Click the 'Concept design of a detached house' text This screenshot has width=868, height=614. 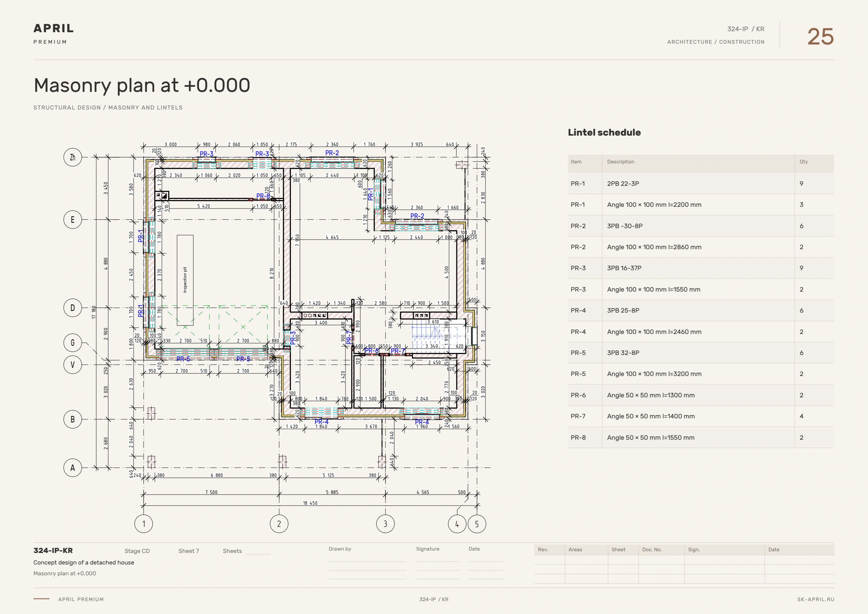pos(83,562)
